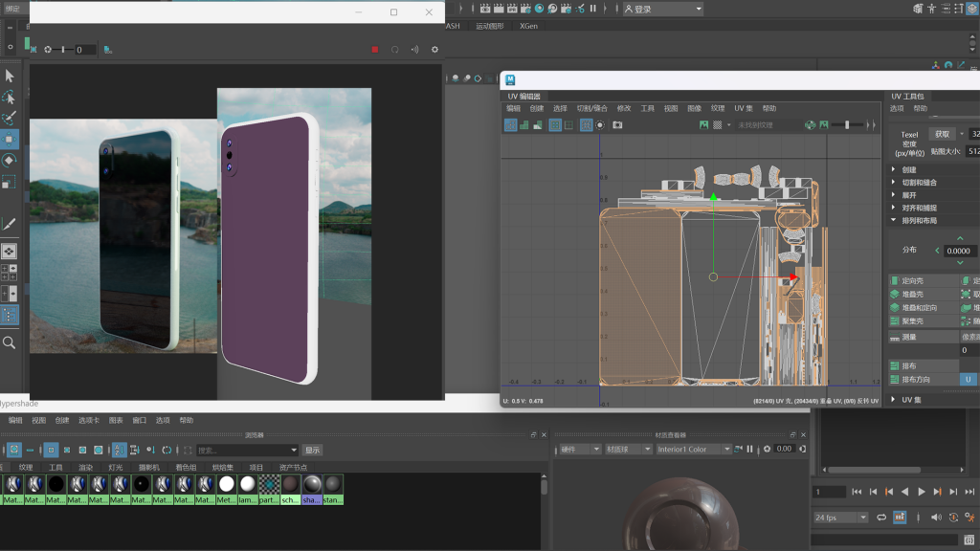This screenshot has height=551, width=980.
Task: Toggle the U layout direction button
Action: pyautogui.click(x=969, y=379)
